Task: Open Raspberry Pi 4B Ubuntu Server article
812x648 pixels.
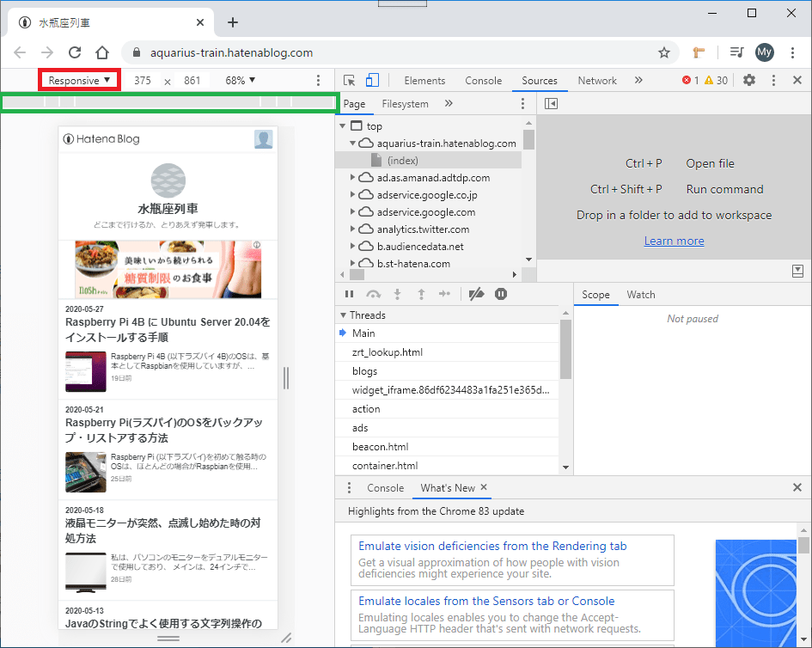Action: 168,329
